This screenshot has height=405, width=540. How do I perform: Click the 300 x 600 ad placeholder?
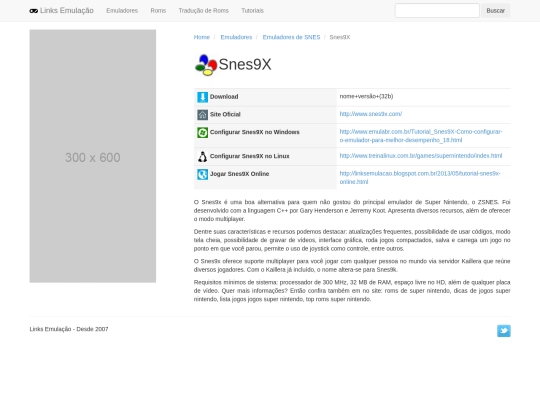(x=93, y=156)
